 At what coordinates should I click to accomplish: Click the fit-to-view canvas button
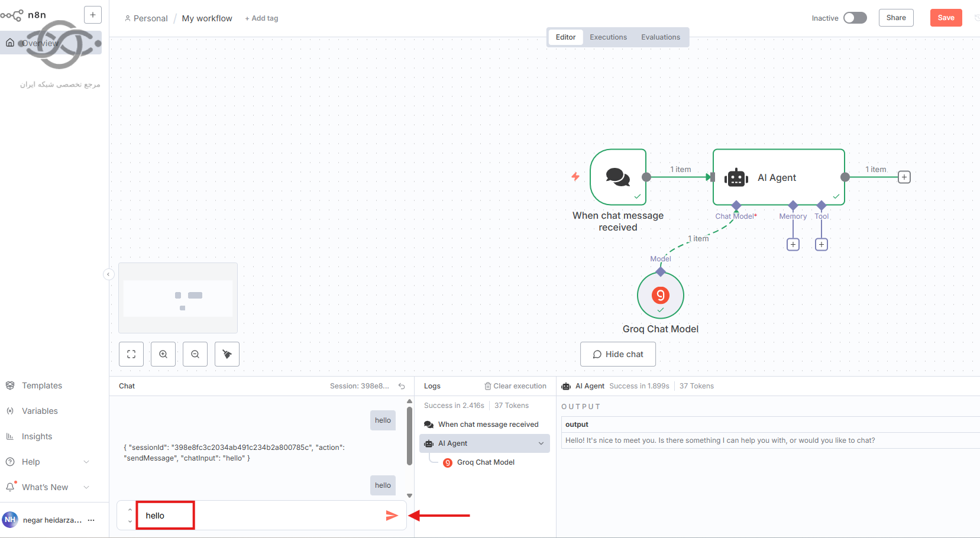tap(131, 354)
